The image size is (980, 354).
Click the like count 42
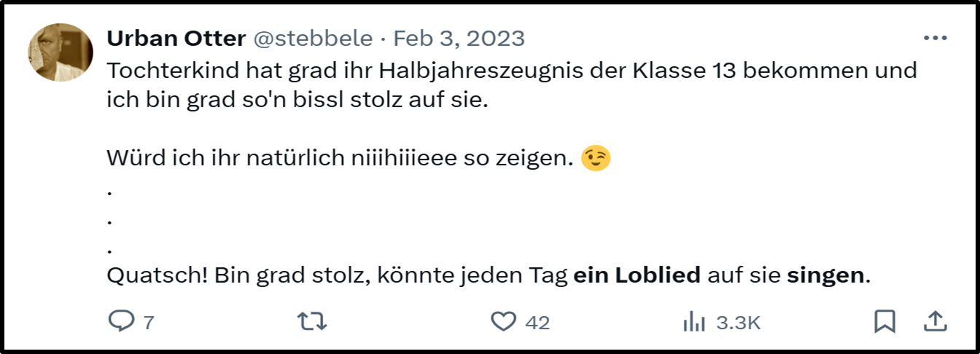[x=537, y=322]
